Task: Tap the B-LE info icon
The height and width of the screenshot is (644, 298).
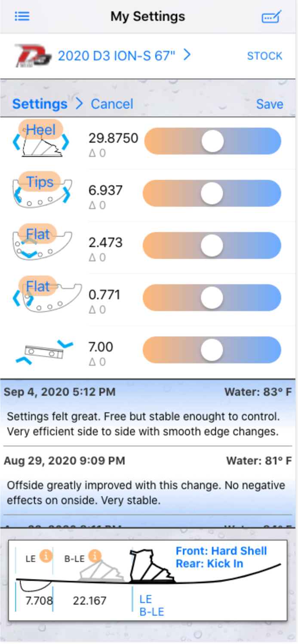Action: pos(95,556)
